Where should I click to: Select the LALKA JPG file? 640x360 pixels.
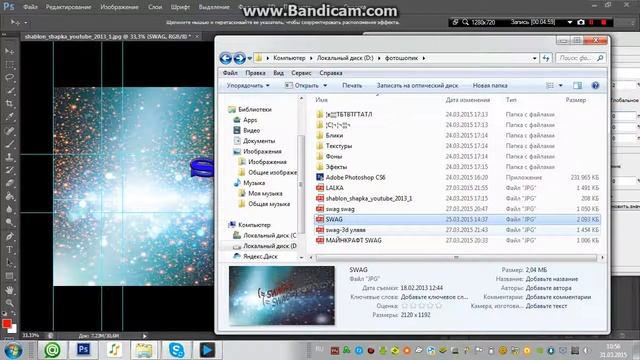click(457, 188)
